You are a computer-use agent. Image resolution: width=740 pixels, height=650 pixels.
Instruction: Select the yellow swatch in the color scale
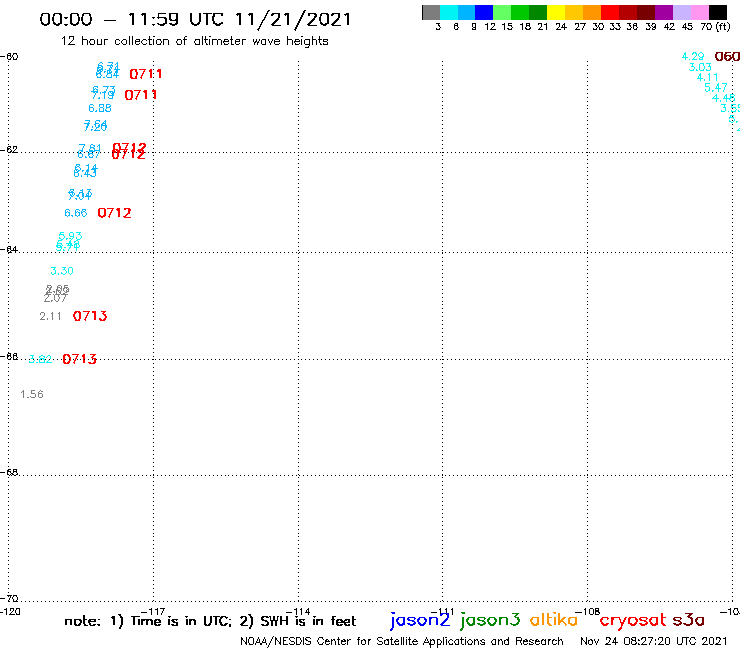point(556,12)
